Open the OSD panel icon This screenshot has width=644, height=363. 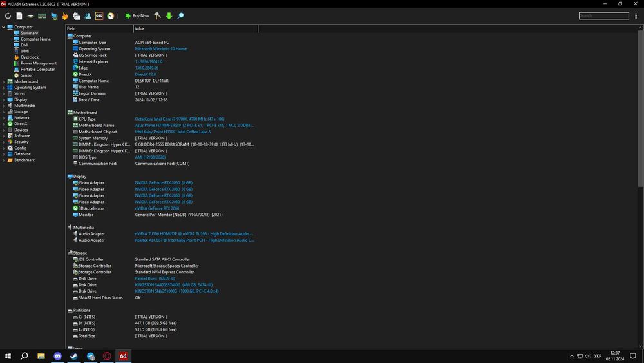click(x=99, y=16)
